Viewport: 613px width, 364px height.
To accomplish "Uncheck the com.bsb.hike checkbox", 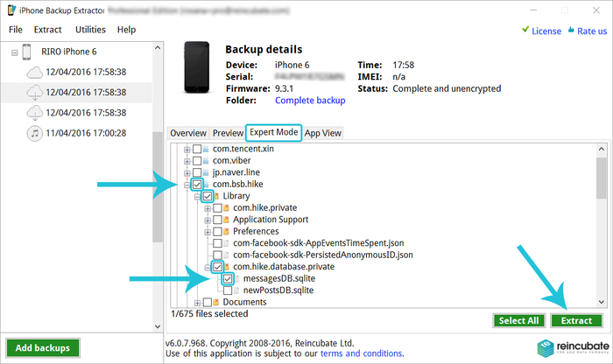I will click(197, 185).
